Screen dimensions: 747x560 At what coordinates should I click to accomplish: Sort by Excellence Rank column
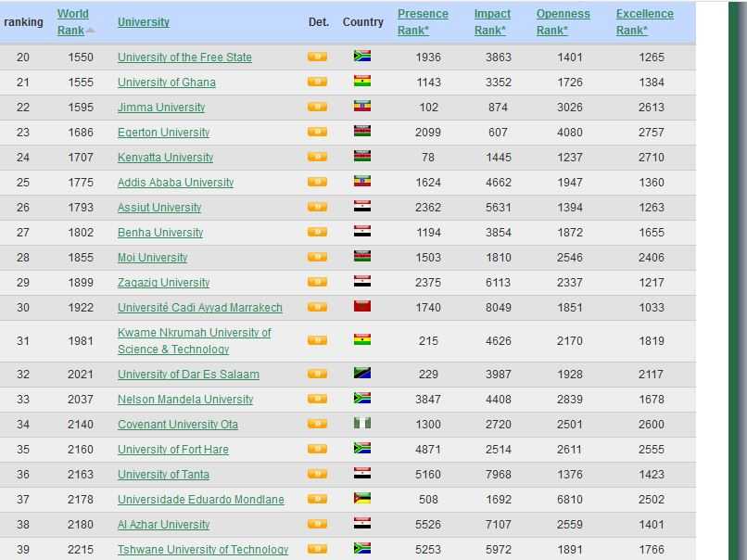click(x=644, y=22)
